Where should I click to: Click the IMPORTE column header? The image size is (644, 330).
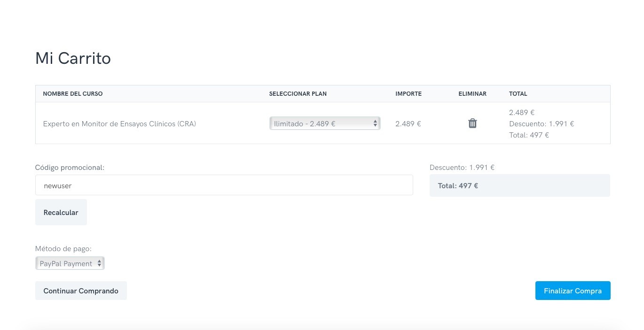click(408, 94)
